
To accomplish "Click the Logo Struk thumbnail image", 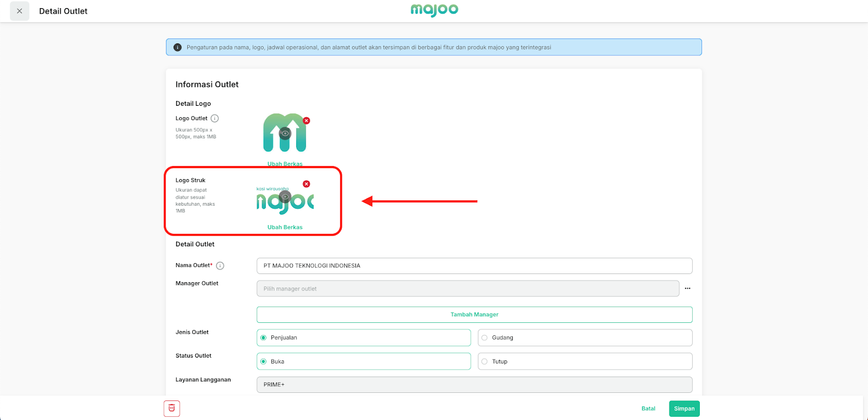I will coord(285,200).
